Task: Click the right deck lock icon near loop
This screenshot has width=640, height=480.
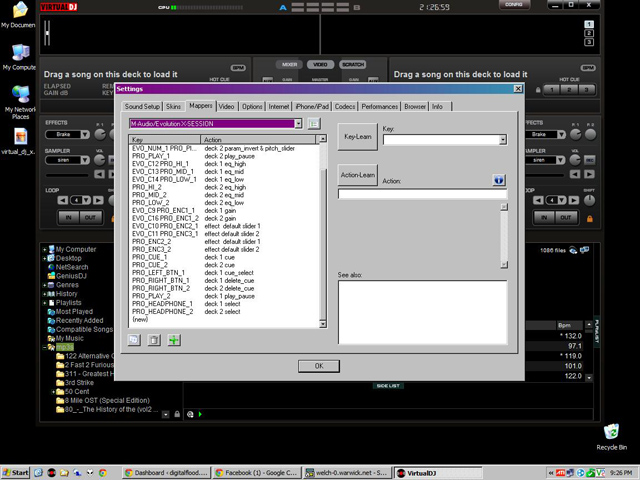Action: click(589, 219)
